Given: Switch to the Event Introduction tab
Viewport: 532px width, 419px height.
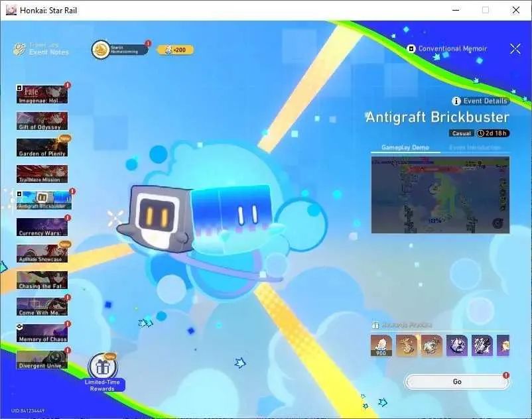Looking at the screenshot, I should 475,147.
